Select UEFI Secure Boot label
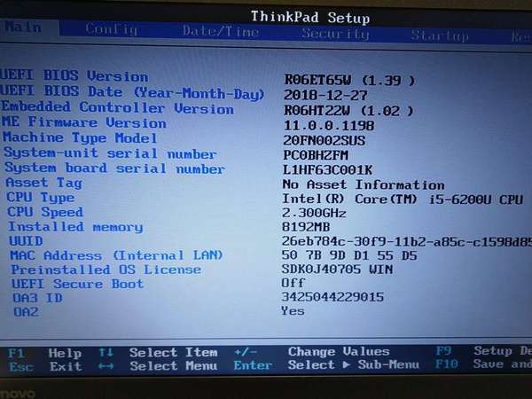The image size is (532, 399). (78, 284)
